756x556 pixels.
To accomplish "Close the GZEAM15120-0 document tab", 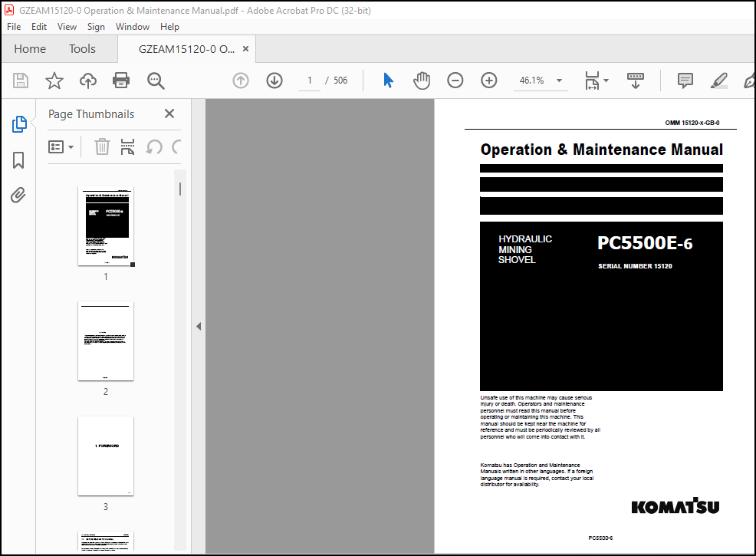I will (245, 49).
